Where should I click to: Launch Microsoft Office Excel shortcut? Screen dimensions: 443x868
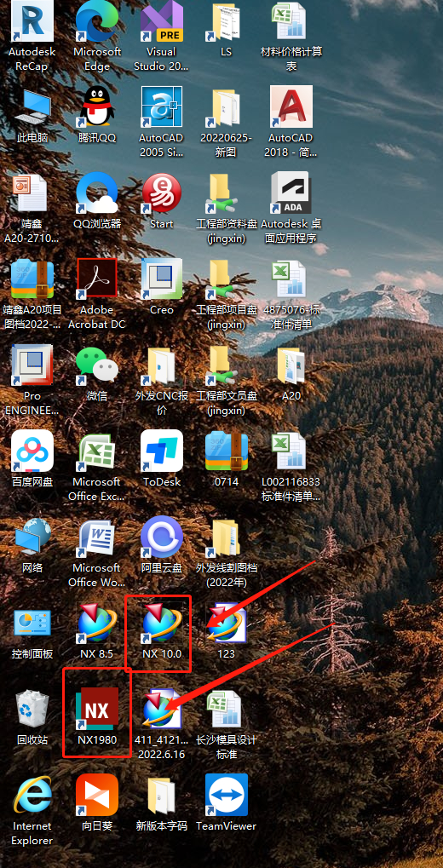(x=96, y=451)
